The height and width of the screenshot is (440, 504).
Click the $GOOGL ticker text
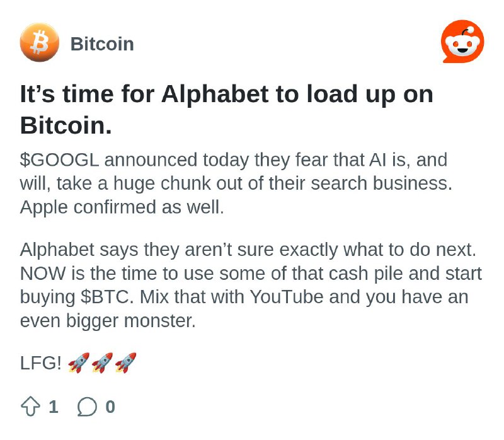(59, 160)
